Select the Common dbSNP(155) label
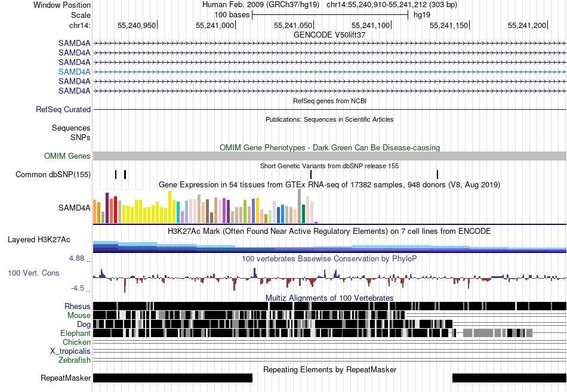Image resolution: width=567 pixels, height=392 pixels. pyautogui.click(x=53, y=175)
